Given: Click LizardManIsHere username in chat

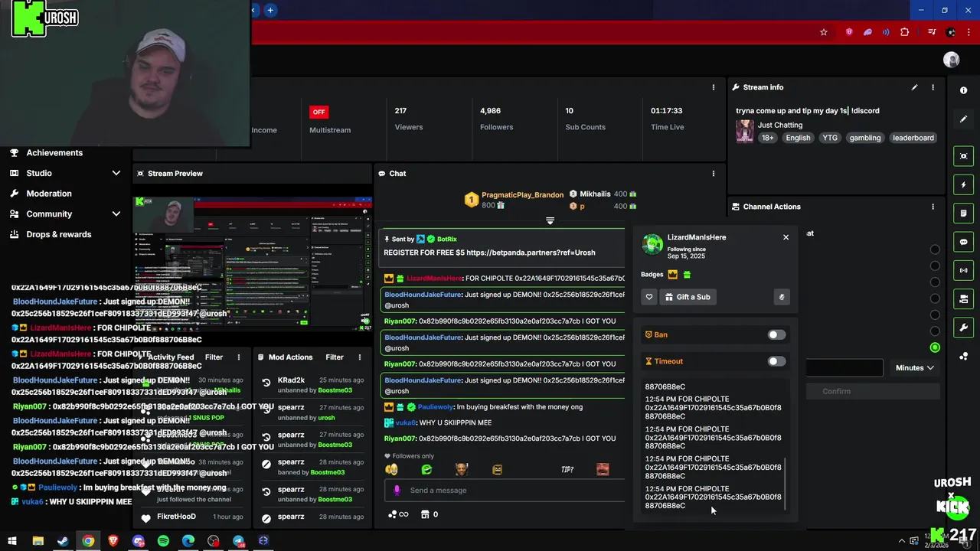Looking at the screenshot, I should click(x=434, y=279).
